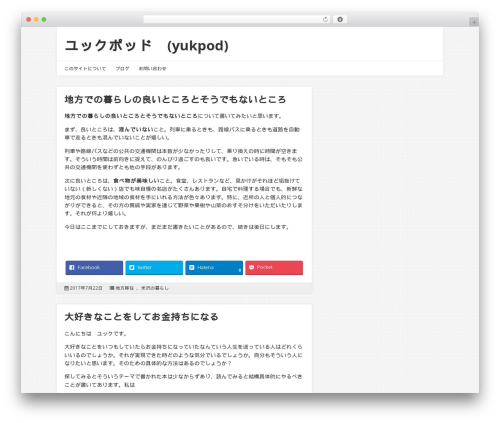Click the round dark icon beside address bar
500x423 pixels.
tap(340, 19)
